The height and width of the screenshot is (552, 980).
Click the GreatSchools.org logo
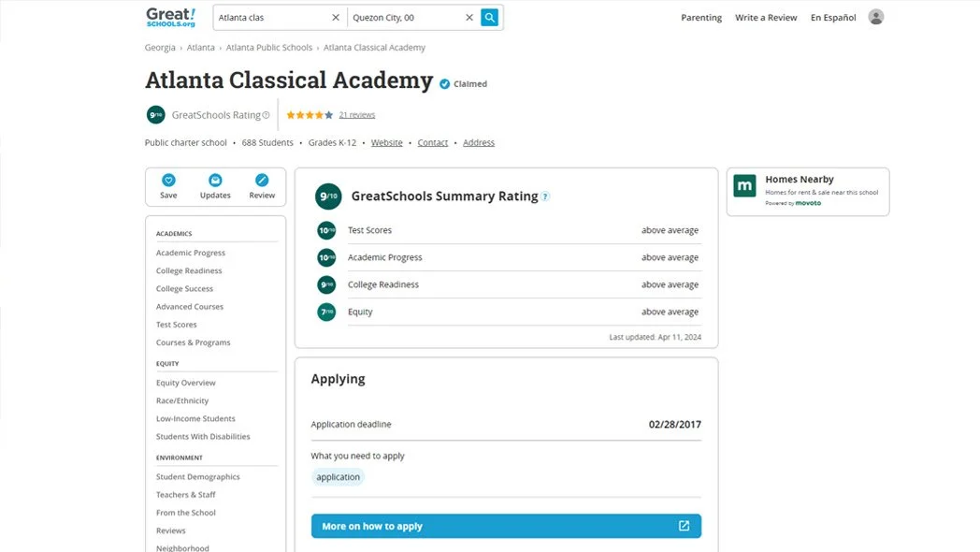(x=170, y=17)
